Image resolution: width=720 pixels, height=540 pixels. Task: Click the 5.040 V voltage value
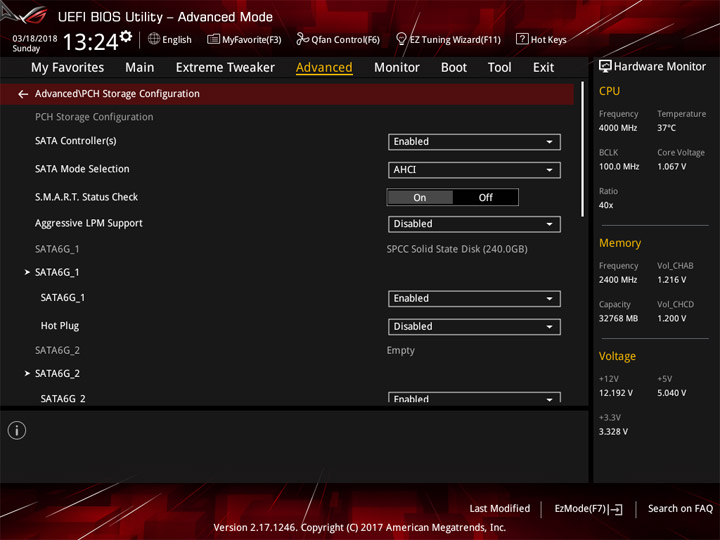671,393
